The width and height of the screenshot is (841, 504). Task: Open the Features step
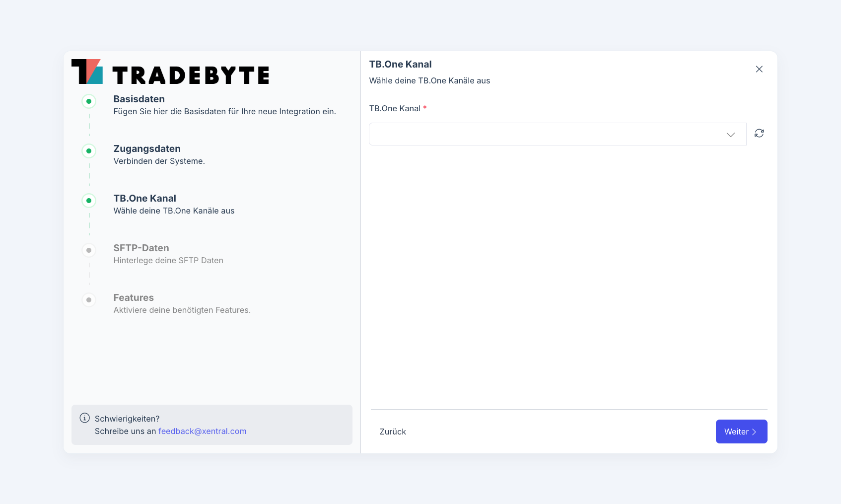click(x=134, y=298)
